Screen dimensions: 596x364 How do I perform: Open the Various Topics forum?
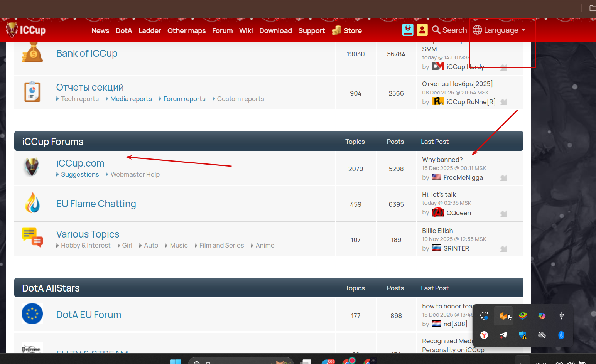coord(88,234)
